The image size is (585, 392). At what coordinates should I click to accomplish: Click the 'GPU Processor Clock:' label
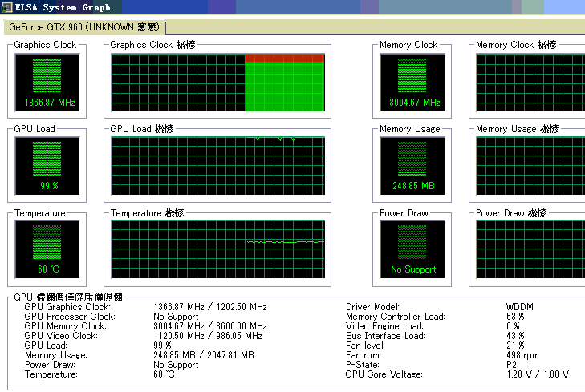coord(70,317)
